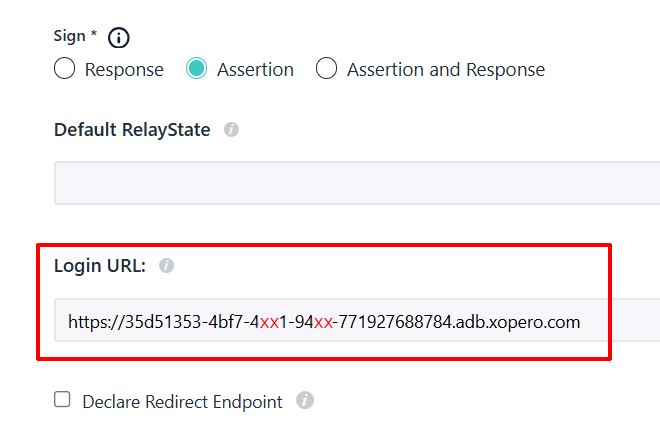Focus the Default RelayState input field
Screen dimensions: 660x427
point(350,183)
